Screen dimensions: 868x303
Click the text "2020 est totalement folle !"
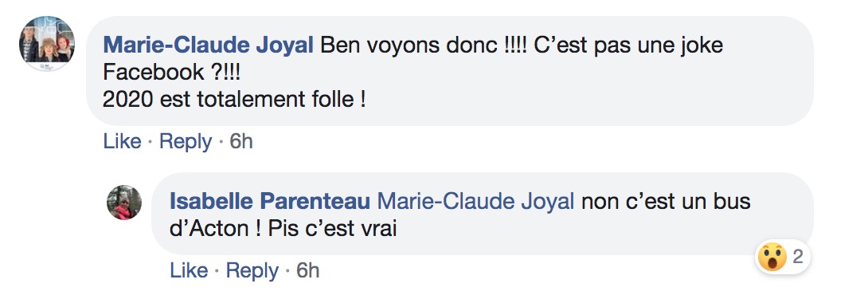[x=234, y=100]
